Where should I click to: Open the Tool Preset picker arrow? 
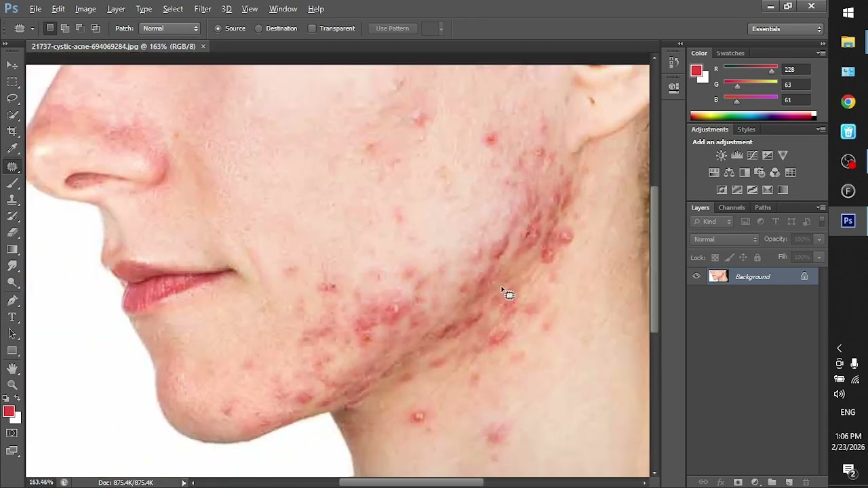(33, 28)
